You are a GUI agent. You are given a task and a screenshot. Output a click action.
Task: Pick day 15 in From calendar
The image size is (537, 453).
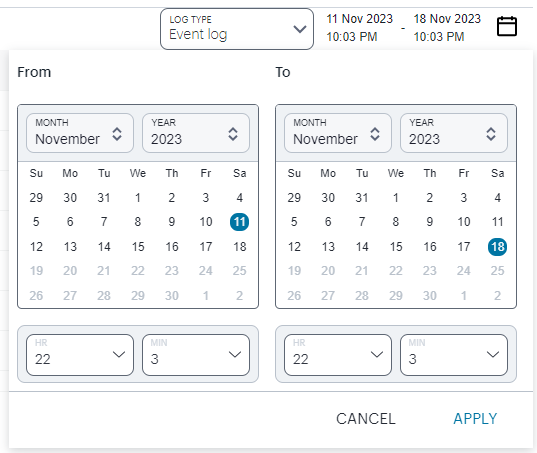(x=138, y=247)
